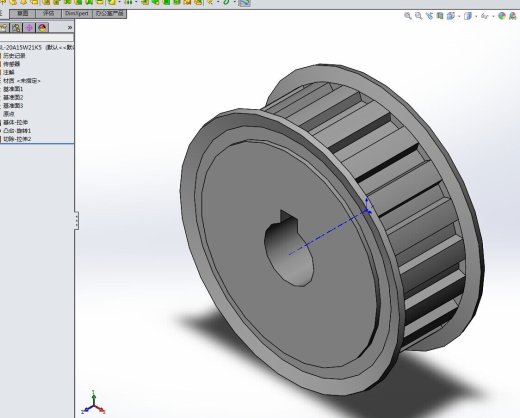The width and height of the screenshot is (520, 418).
Task: Toggle the Section View icon
Action: tap(440, 16)
